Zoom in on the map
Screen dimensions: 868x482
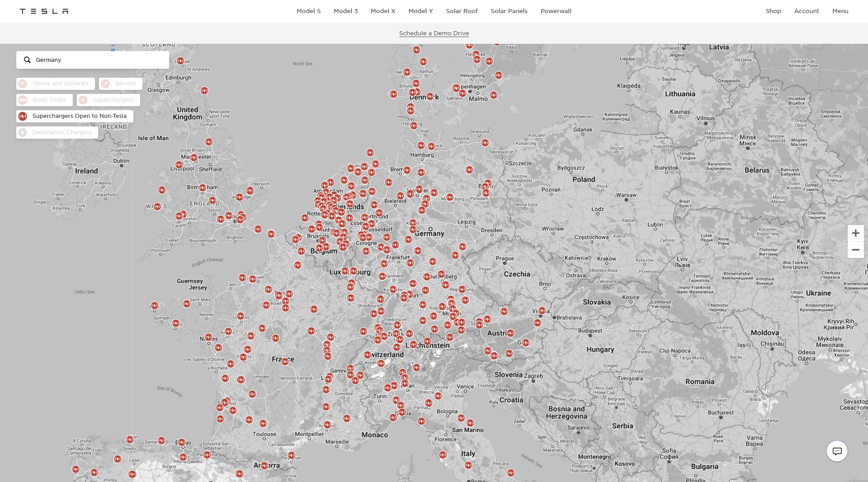(855, 233)
